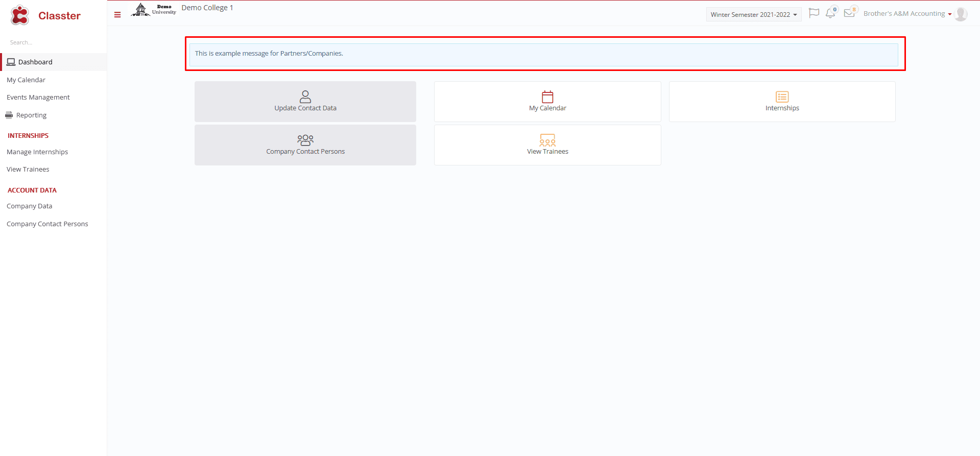The height and width of the screenshot is (456, 980).
Task: Click the View Trainees tile icon
Action: click(x=547, y=140)
